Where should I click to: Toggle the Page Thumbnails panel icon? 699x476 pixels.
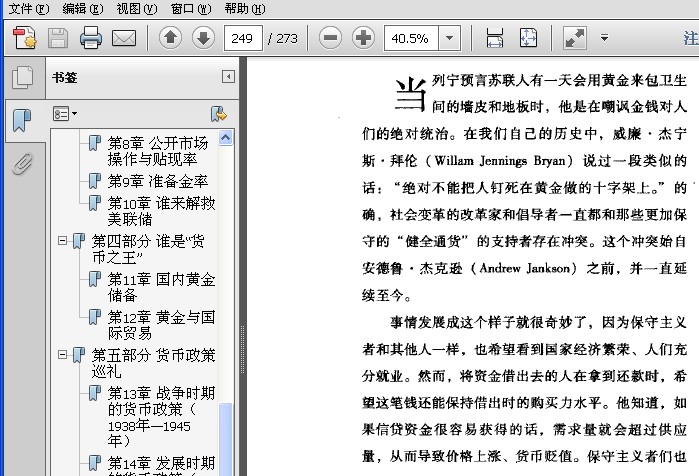pos(21,79)
